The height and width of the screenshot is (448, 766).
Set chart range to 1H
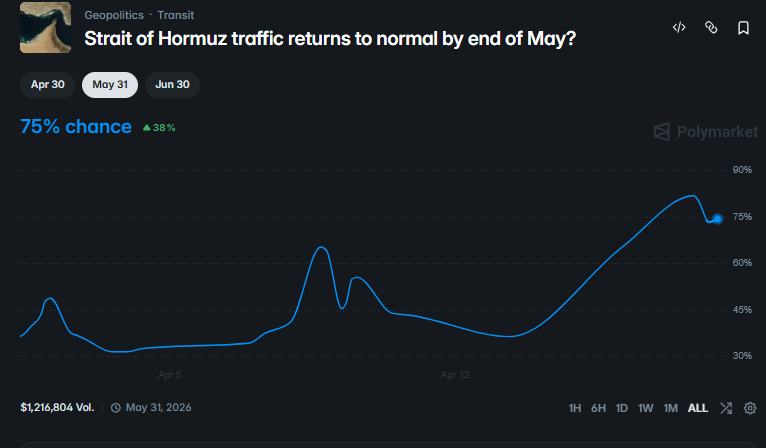point(575,408)
